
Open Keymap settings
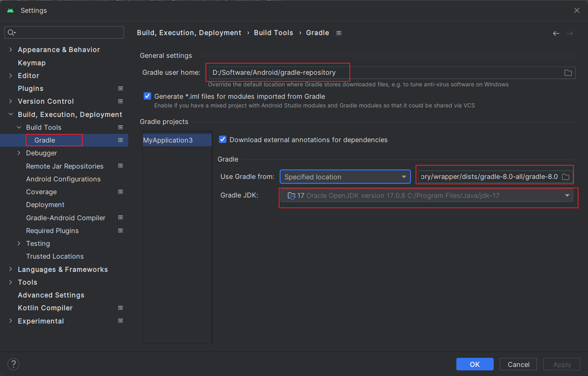point(31,63)
